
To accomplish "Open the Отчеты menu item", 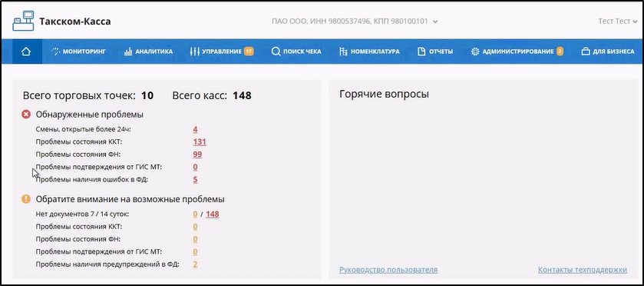I will [x=435, y=52].
